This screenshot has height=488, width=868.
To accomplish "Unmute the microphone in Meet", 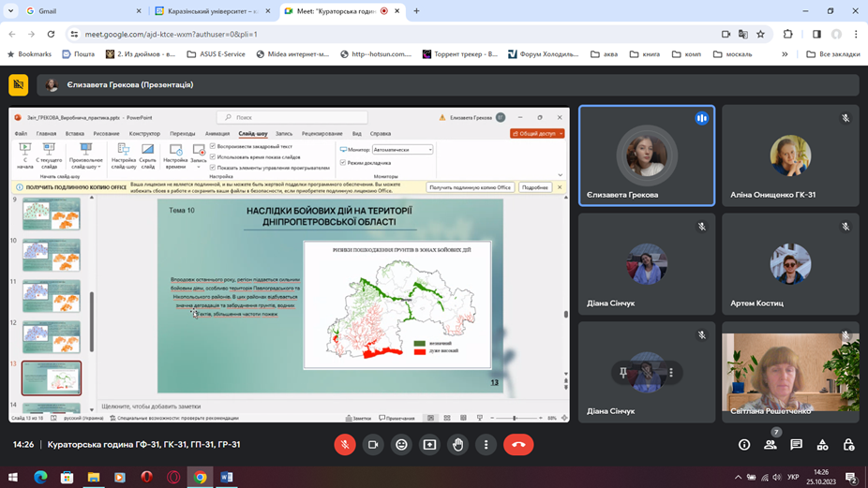I will (x=345, y=445).
